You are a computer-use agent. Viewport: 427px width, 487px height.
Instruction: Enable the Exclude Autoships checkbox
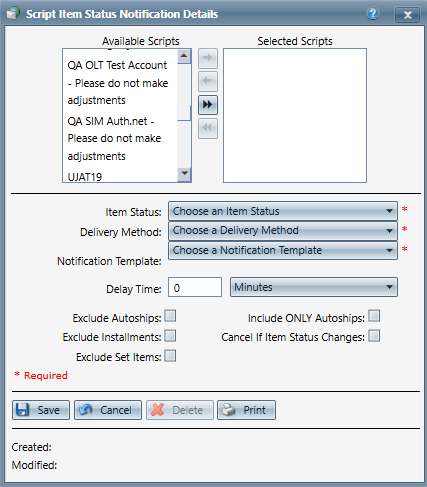(x=170, y=316)
